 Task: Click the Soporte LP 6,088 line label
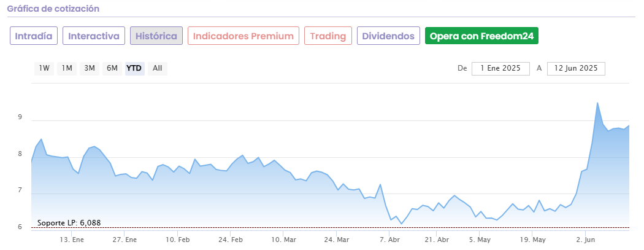69,223
